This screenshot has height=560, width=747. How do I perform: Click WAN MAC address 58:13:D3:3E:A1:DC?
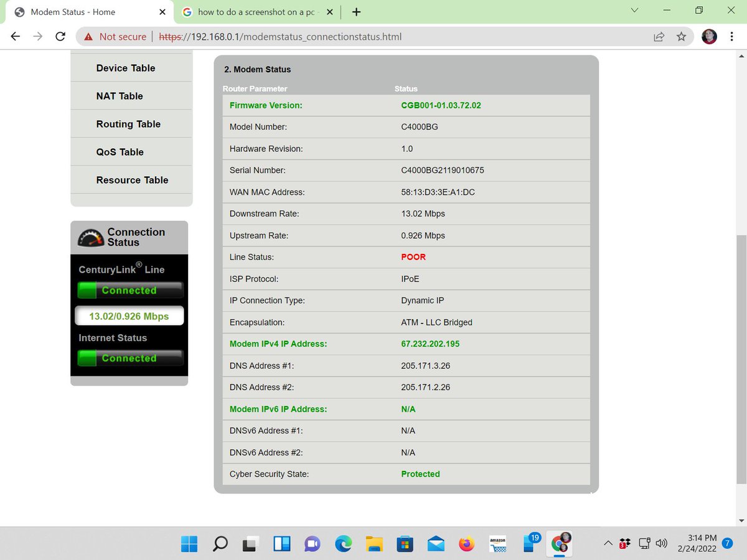click(438, 192)
